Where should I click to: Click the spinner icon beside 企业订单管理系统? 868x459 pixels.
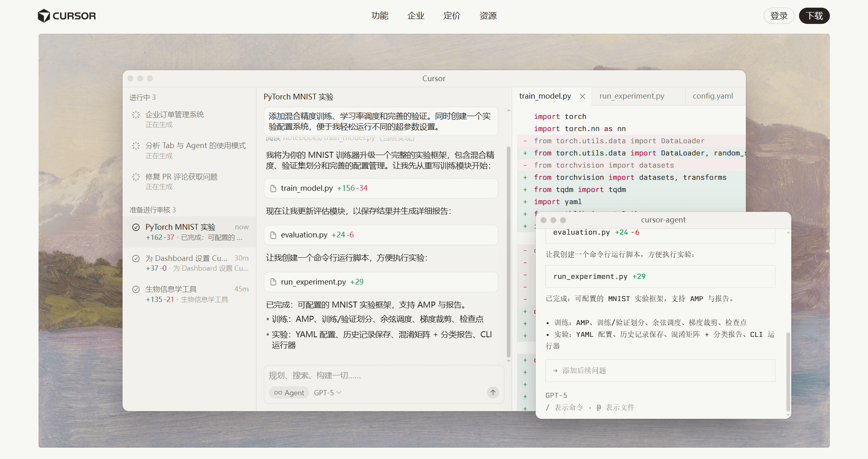click(136, 114)
